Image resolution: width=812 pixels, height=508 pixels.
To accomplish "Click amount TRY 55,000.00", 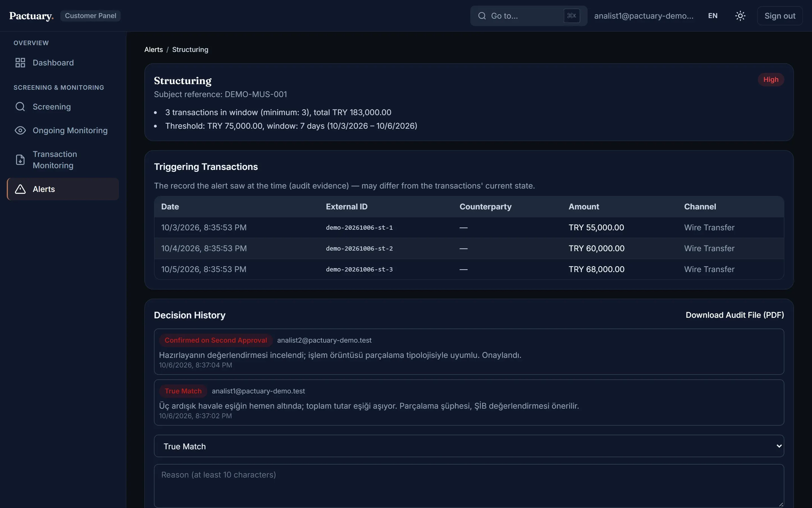I will (596, 228).
